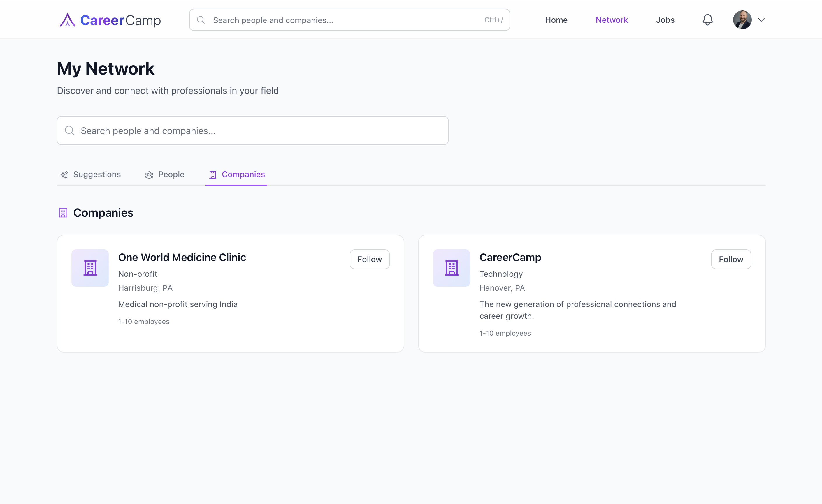822x504 pixels.
Task: Expand the profile menu chevron
Action: point(761,20)
